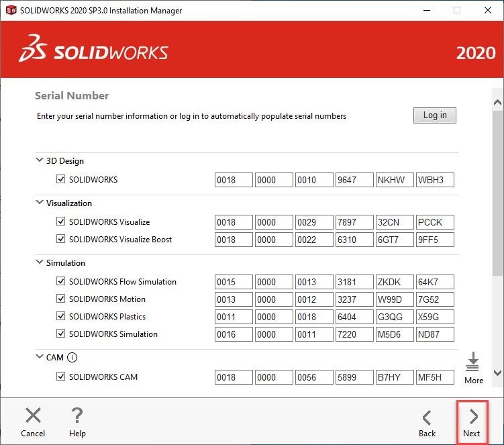Viewport: 504px width, 445px height.
Task: Click Visualize Boost serial field 6GT7
Action: 395,240
